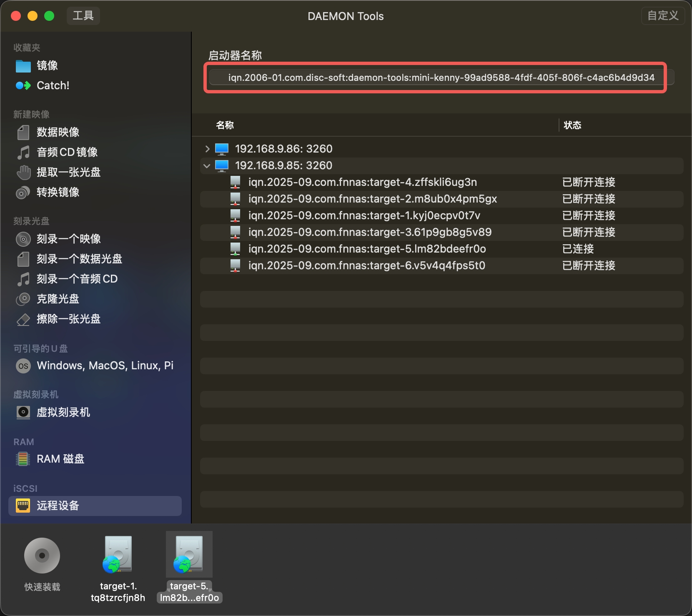The image size is (692, 616).
Task: Select 提取一张光盘 text in sidebar
Action: pos(69,173)
